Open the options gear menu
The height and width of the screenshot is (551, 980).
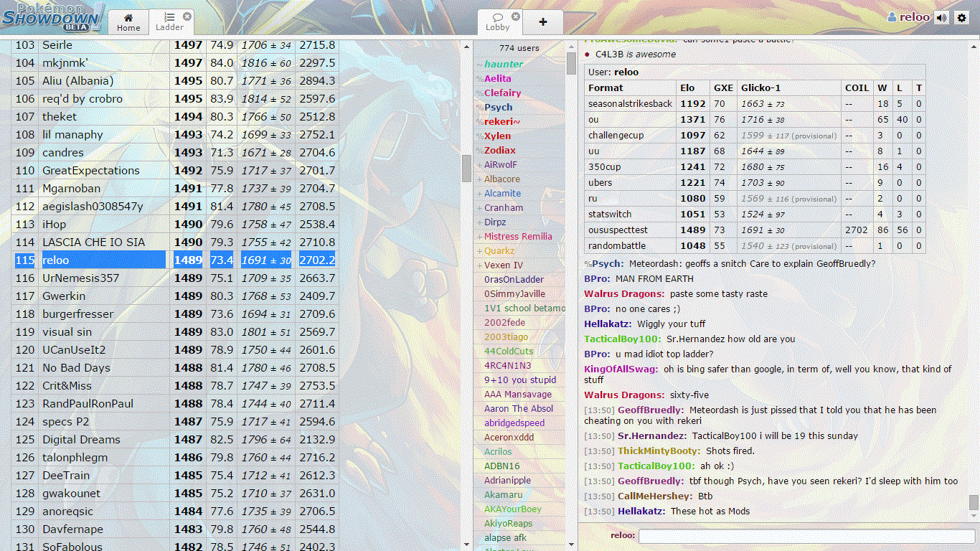pos(962,18)
